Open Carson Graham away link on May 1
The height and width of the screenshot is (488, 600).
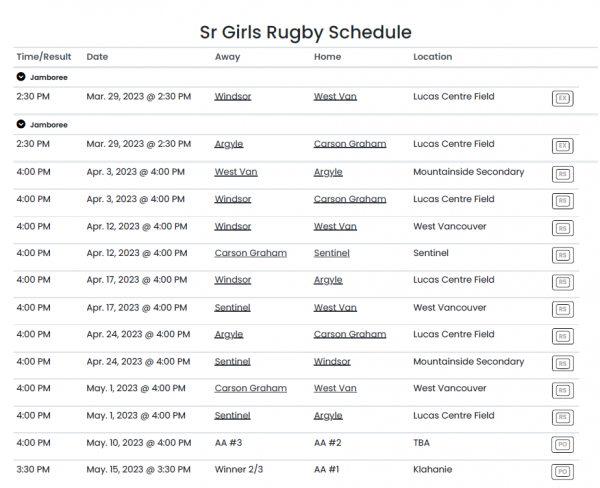250,388
